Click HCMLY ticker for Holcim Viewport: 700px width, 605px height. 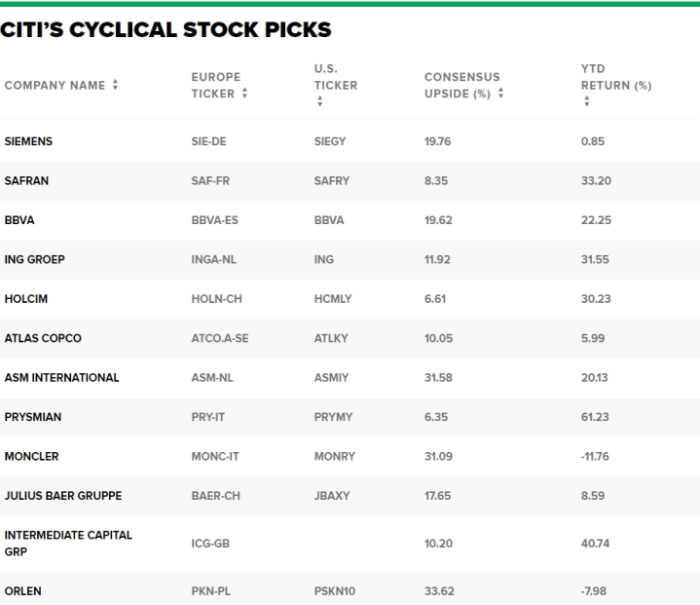coord(333,298)
